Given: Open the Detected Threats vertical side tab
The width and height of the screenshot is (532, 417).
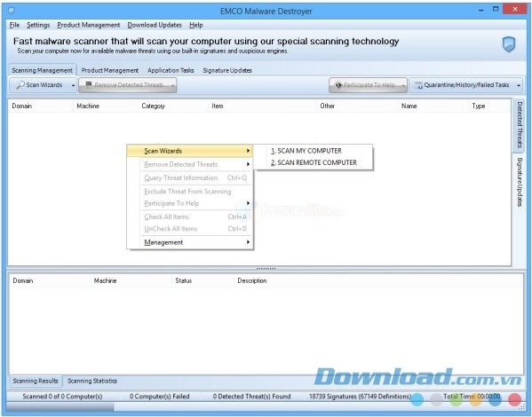Looking at the screenshot, I should (520, 125).
